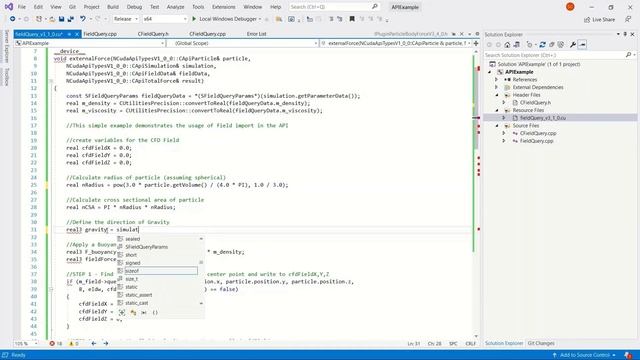Switch to the Git Changes tab

[x=541, y=343]
